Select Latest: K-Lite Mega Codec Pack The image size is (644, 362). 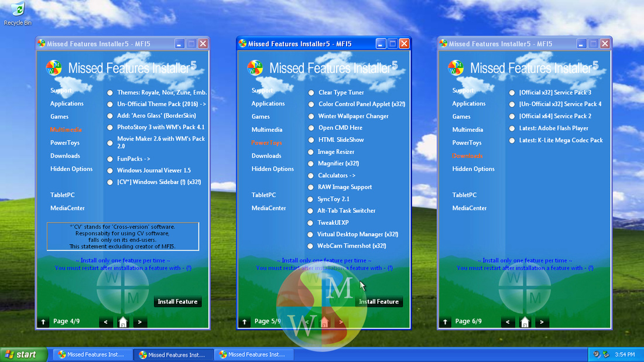coord(512,141)
